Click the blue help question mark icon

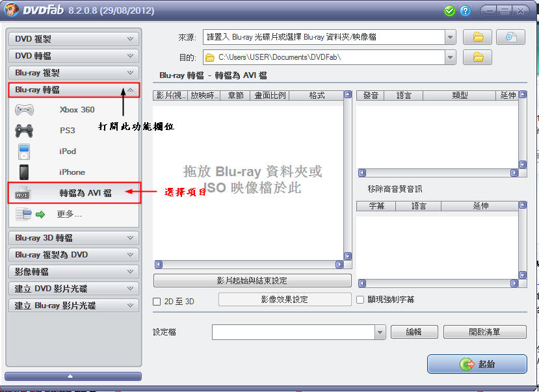(x=465, y=11)
